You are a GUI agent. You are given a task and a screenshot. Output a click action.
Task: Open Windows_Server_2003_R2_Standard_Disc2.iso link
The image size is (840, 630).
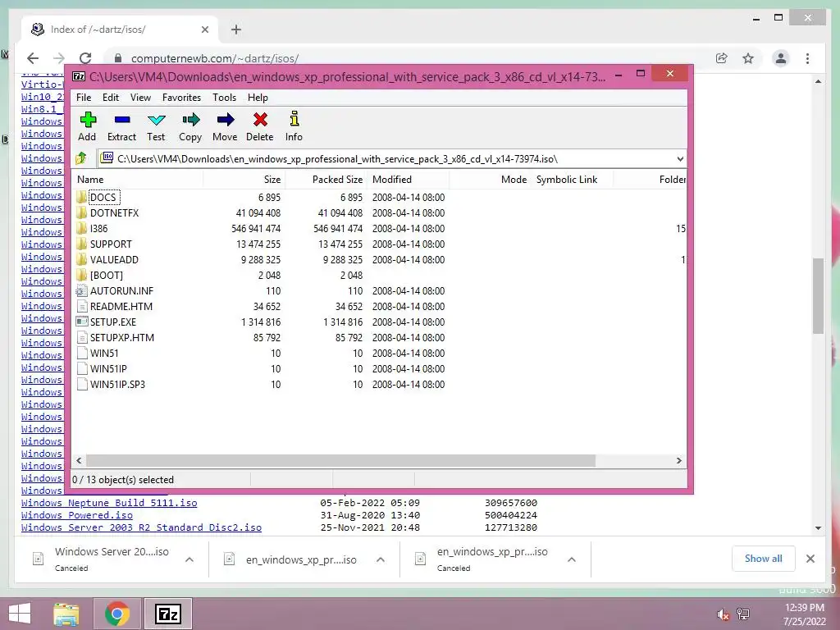coord(141,527)
